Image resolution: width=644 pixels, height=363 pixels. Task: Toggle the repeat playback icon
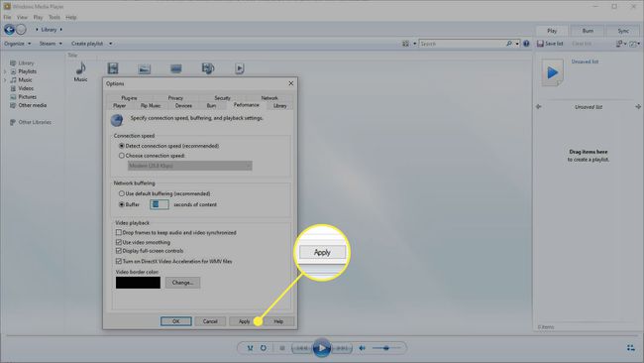[x=263, y=348]
